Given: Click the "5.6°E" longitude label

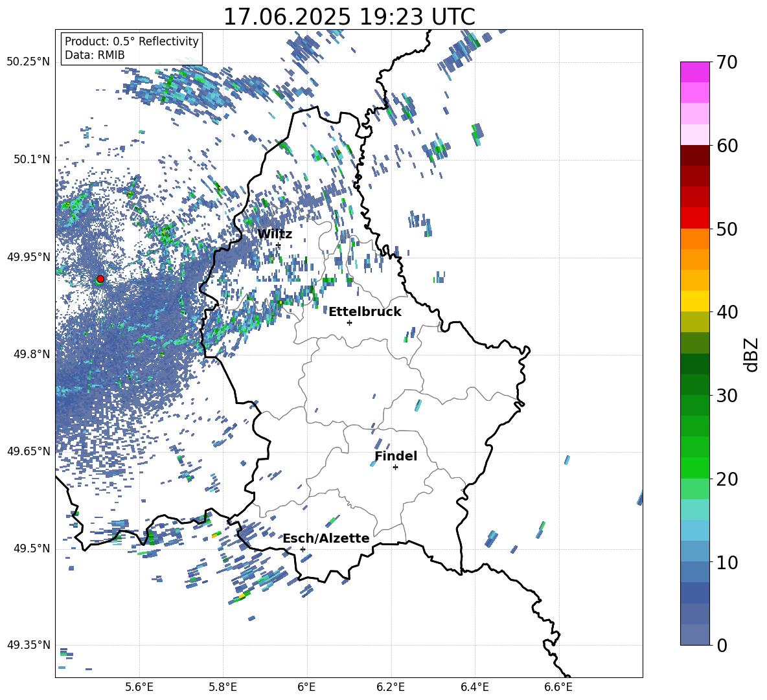Looking at the screenshot, I should tap(139, 687).
